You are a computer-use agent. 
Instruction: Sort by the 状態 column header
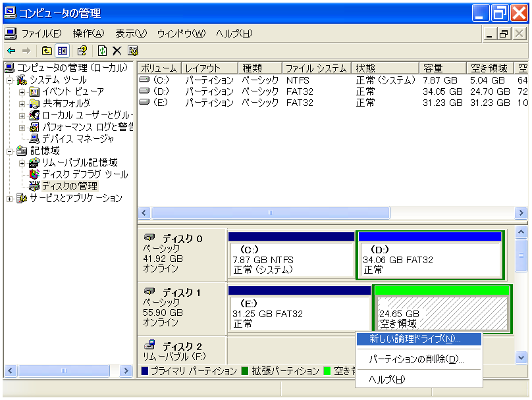385,68
